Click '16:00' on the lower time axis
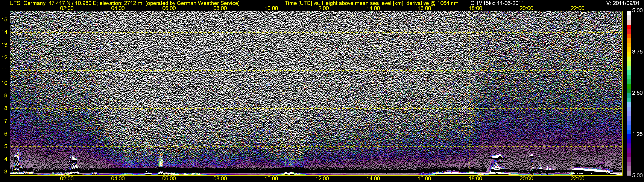 click(424, 179)
